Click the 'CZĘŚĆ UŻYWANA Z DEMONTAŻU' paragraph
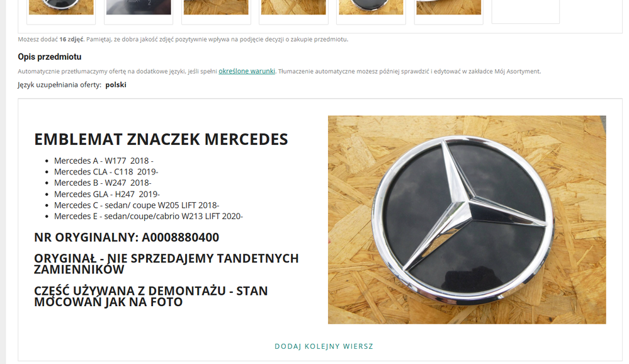Screen dimensions: 629x364 point(151,296)
